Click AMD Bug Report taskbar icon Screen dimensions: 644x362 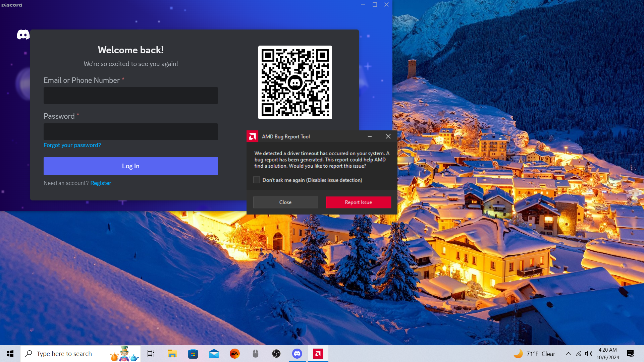[x=318, y=354]
